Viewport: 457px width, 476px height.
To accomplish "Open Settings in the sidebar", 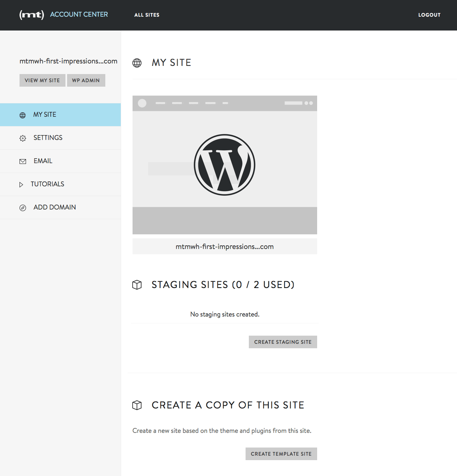I will pyautogui.click(x=61, y=138).
